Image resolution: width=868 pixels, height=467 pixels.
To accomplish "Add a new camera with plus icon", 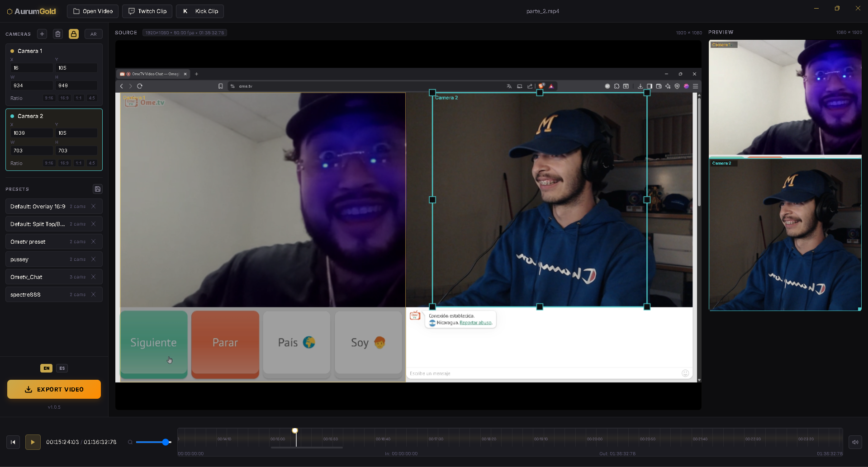I will 42,34.
